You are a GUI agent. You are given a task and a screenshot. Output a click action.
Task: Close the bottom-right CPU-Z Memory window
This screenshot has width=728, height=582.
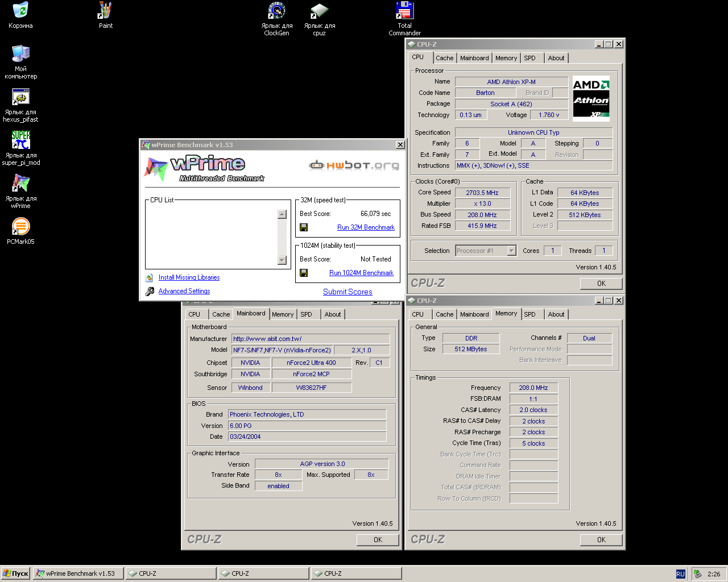[x=619, y=301]
